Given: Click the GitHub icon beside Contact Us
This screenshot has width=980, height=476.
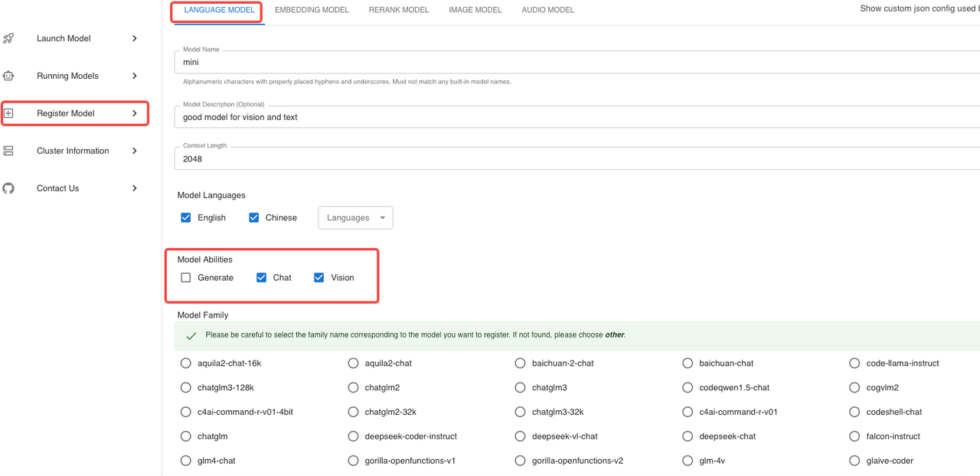Looking at the screenshot, I should [8, 188].
